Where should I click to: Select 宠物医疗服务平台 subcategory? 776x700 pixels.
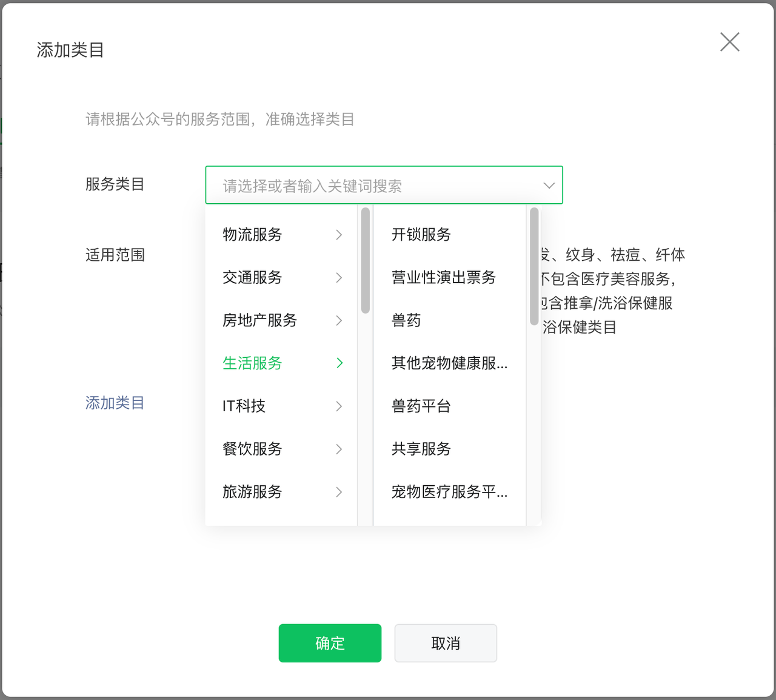450,493
